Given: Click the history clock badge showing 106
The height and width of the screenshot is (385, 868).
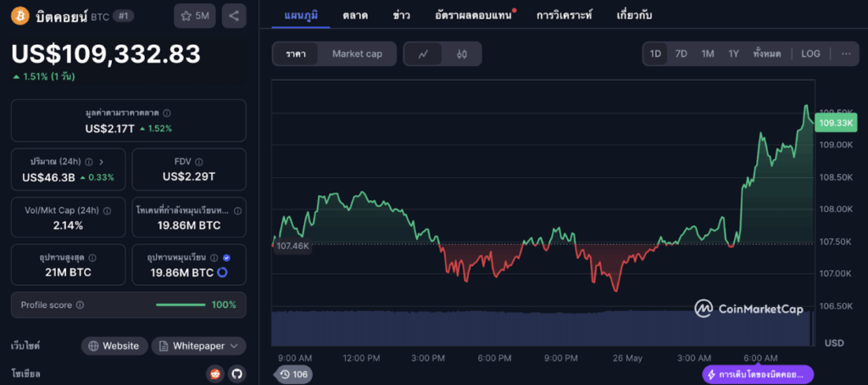Looking at the screenshot, I should pos(293,374).
